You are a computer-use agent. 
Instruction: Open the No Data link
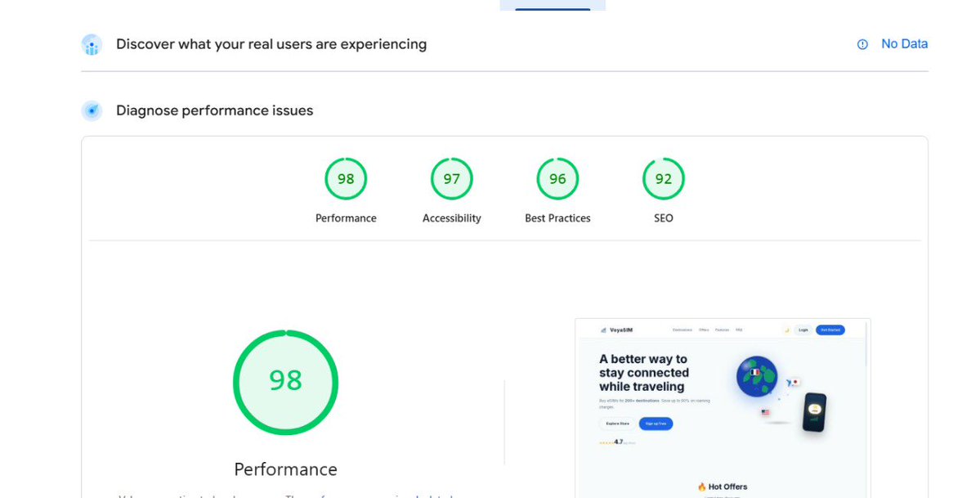coord(904,44)
